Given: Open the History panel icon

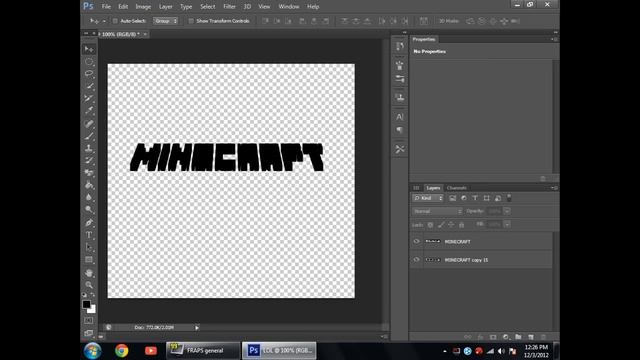Looking at the screenshot, I should (x=400, y=47).
